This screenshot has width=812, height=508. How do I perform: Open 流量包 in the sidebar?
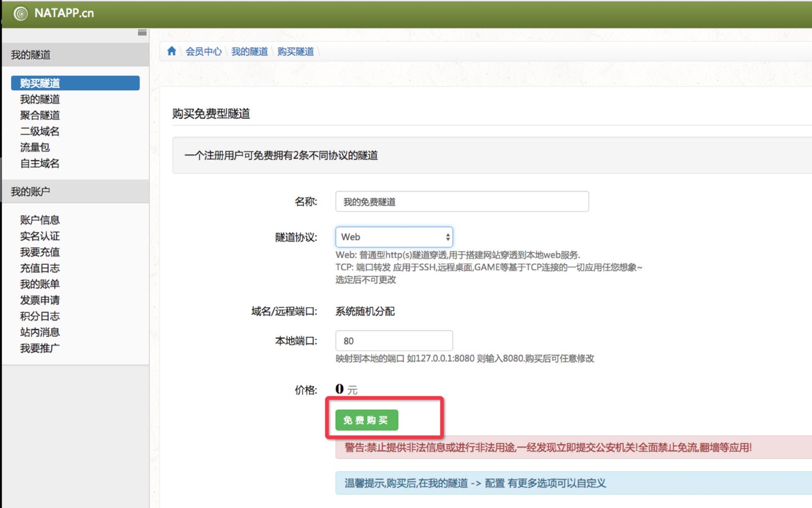[x=35, y=147]
